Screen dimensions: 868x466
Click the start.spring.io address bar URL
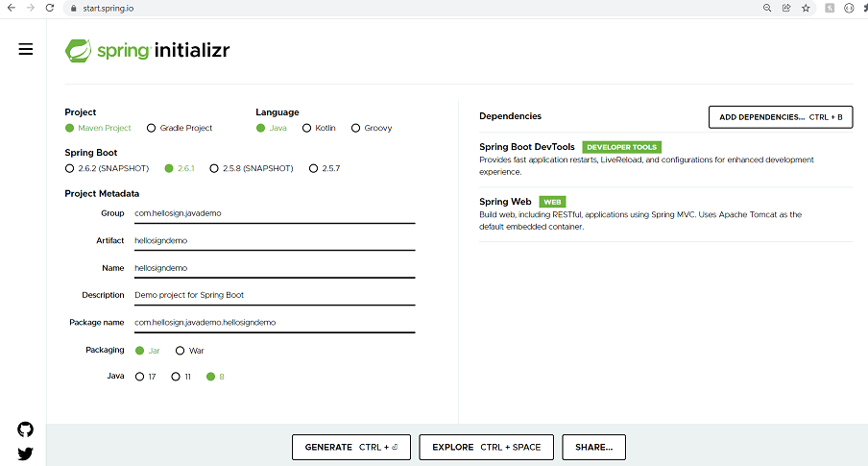click(x=108, y=9)
